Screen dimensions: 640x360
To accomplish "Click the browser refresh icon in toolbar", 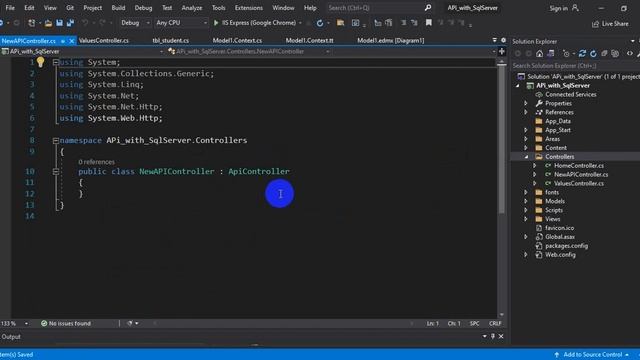I will (320, 23).
